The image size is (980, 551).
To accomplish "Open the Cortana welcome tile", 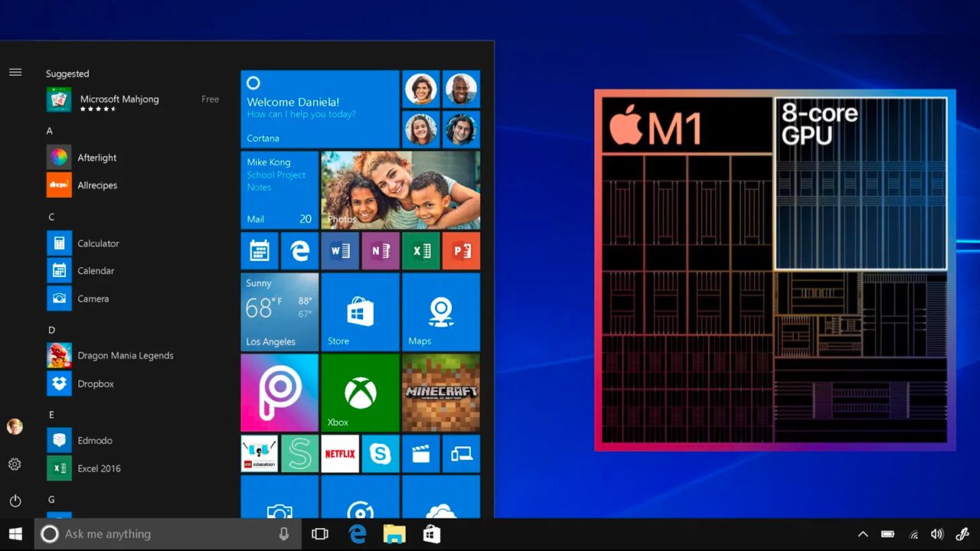I will tap(320, 109).
